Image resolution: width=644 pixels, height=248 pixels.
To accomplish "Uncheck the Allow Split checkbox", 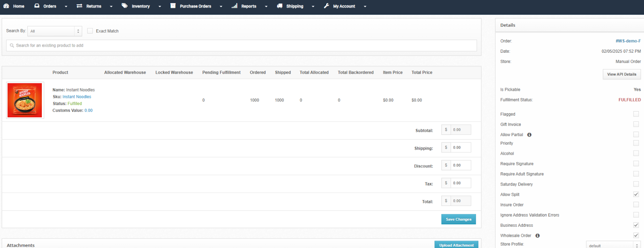I will click(636, 194).
